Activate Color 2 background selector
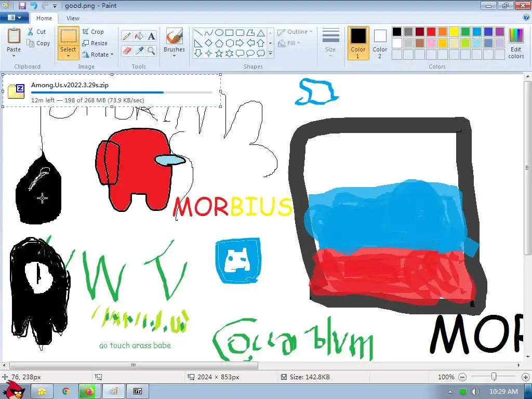This screenshot has height=399, width=532. pos(380,43)
